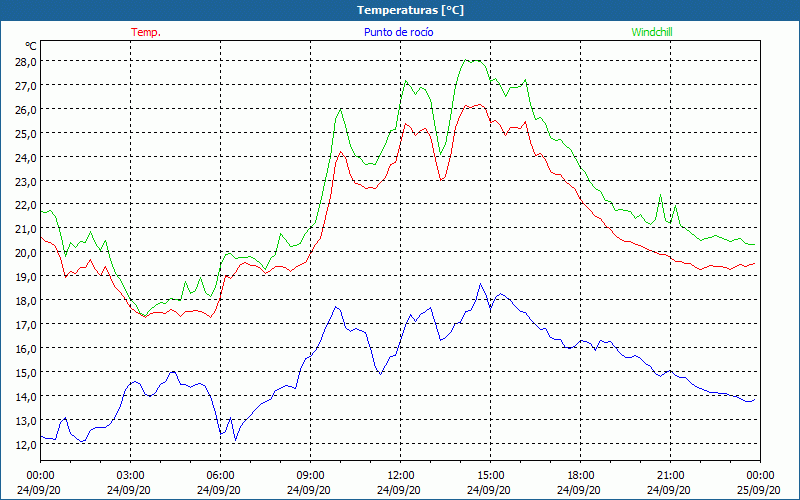The width and height of the screenshot is (800, 500).
Task: Click the 12,0 y-axis value
Action: point(26,445)
